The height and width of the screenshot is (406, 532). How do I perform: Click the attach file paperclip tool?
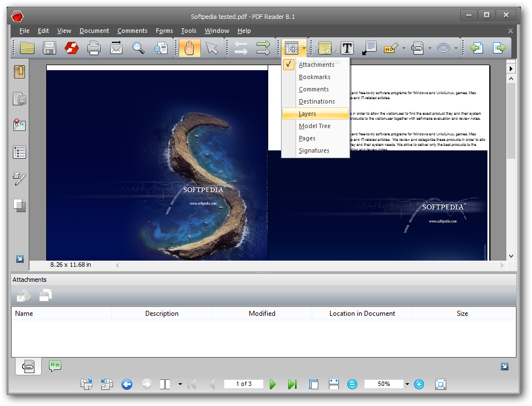[417, 48]
